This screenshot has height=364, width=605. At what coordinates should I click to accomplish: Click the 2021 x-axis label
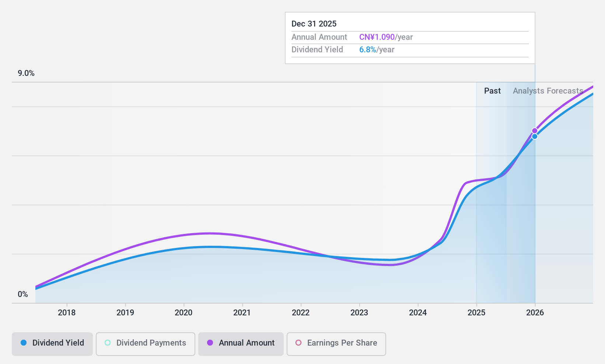point(242,313)
